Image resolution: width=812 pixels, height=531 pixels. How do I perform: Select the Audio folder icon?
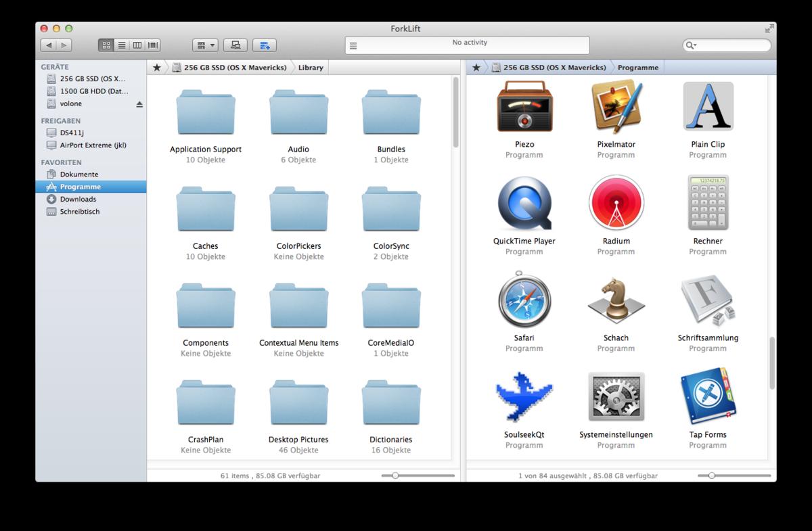pos(298,112)
